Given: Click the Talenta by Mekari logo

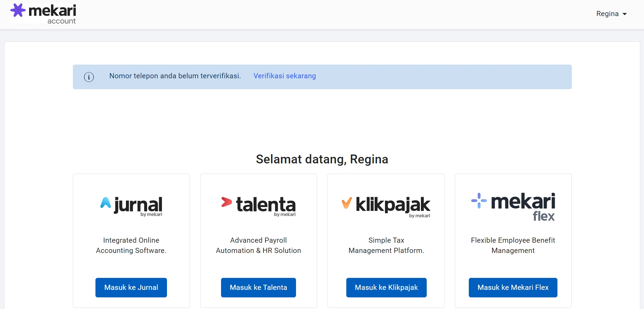Looking at the screenshot, I should [258, 206].
